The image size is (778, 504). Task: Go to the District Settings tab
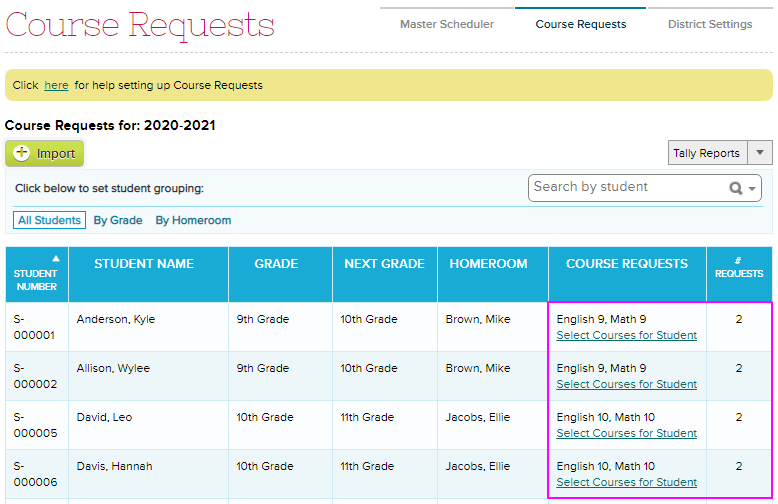(x=710, y=24)
